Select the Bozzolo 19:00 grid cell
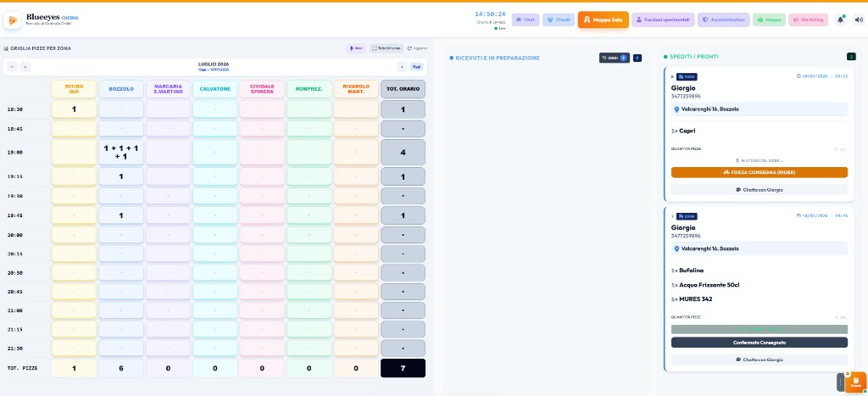This screenshot has height=396, width=868. 121,153
